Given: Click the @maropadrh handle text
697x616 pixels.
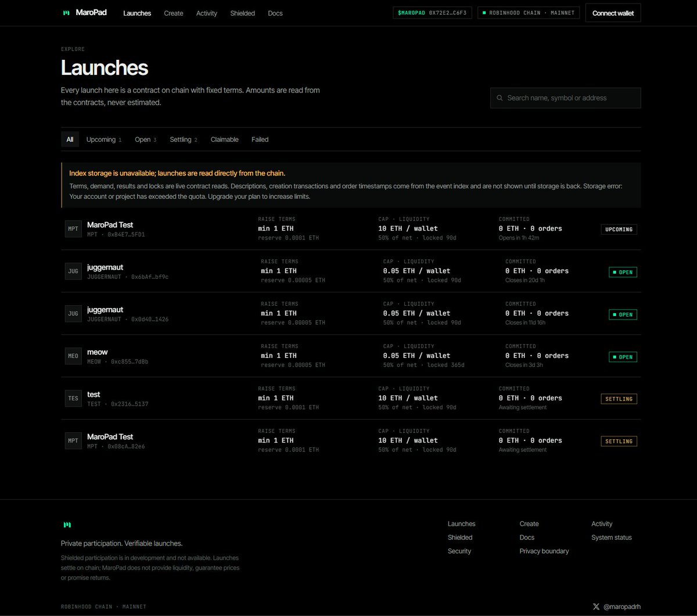Looking at the screenshot, I should coord(622,607).
